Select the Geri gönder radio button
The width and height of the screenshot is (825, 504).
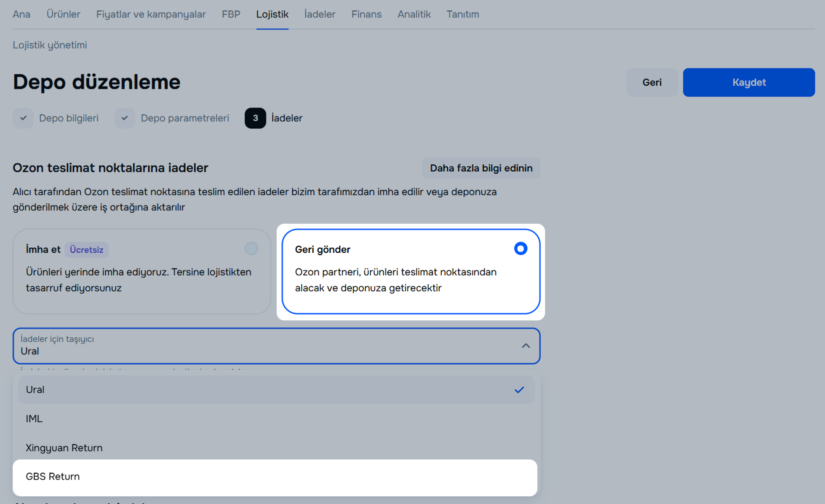(x=520, y=249)
